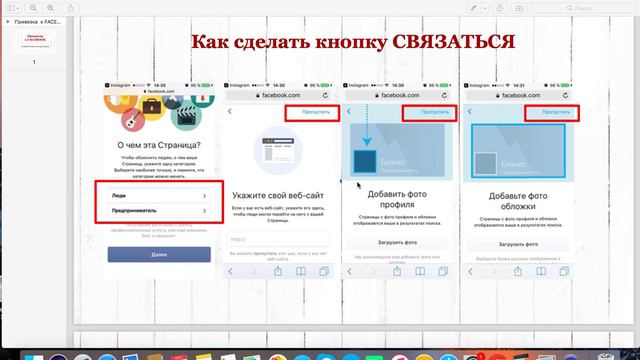Open the Share button in the toolbar
Screen dimensions: 640x360
click(x=71, y=8)
